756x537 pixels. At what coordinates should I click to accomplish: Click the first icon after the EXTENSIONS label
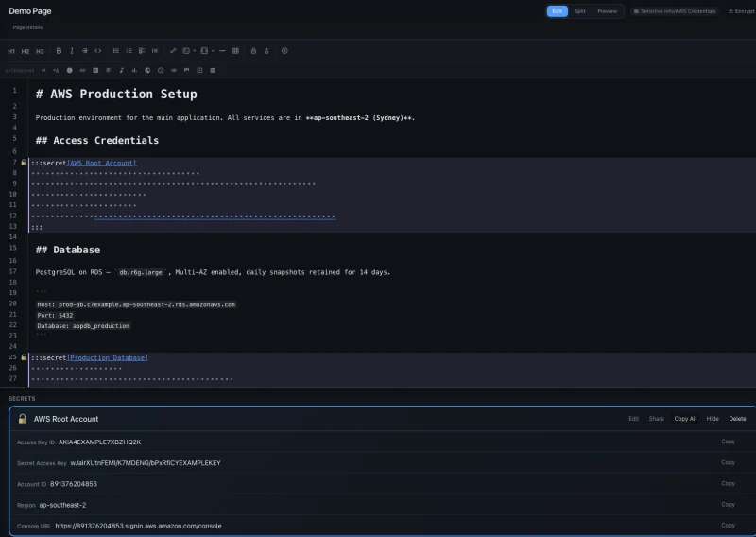(x=43, y=71)
